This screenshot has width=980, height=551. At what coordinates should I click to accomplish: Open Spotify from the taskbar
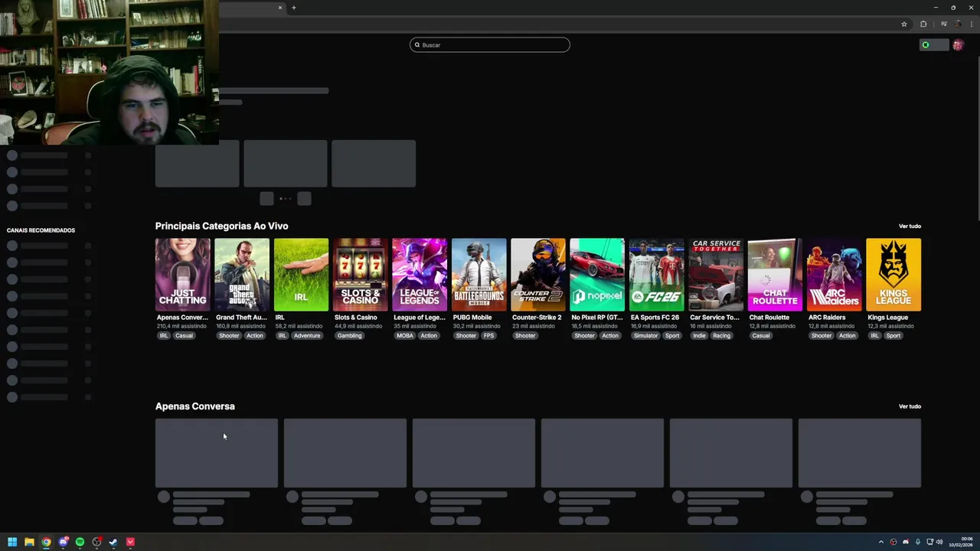tap(80, 543)
